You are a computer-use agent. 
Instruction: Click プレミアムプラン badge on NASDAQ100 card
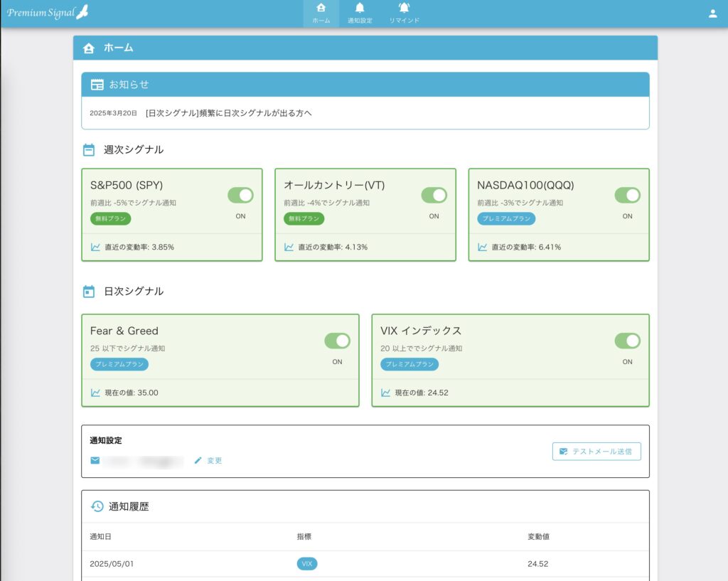506,219
